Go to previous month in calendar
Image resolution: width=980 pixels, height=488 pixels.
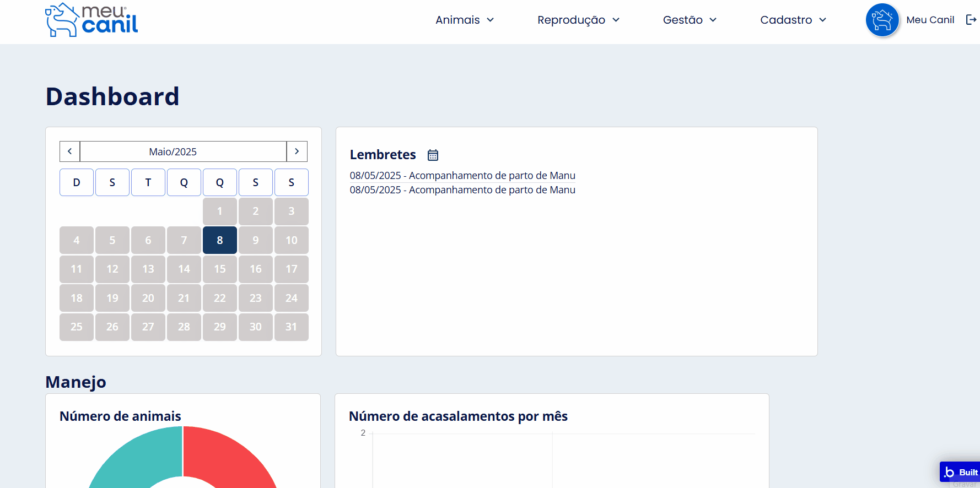tap(70, 151)
